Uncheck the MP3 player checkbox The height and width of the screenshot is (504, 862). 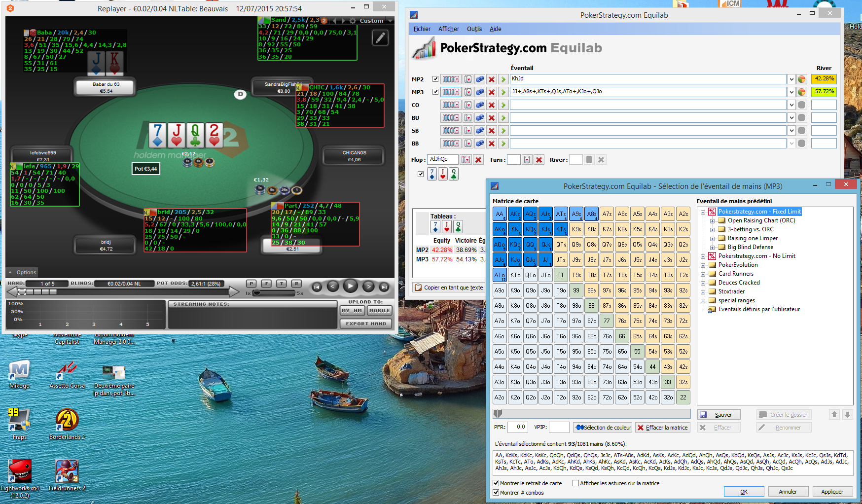(435, 92)
